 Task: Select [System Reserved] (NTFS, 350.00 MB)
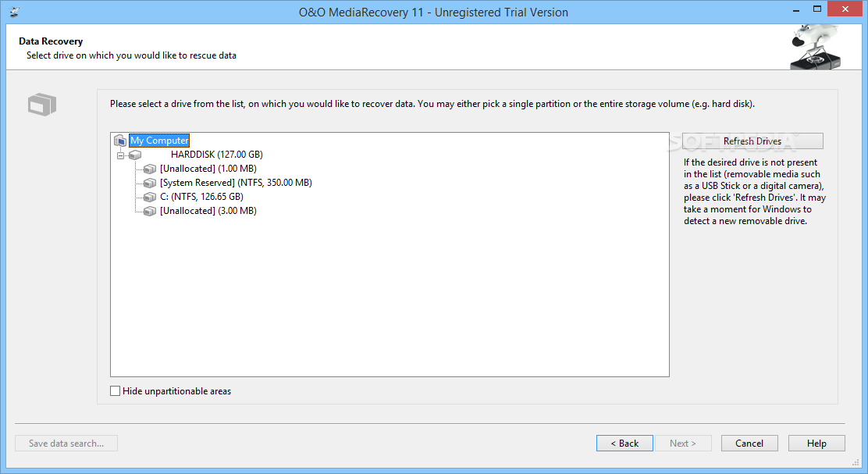[236, 183]
